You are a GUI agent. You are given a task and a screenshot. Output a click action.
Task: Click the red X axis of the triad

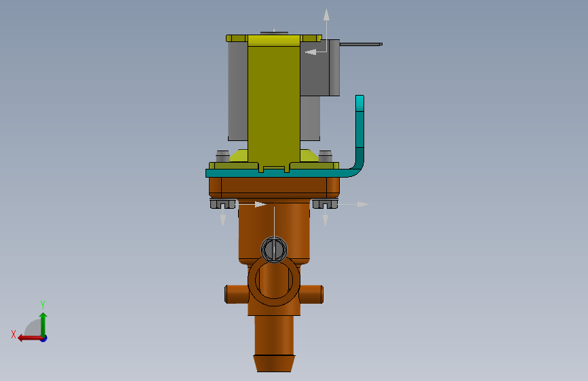pos(30,338)
